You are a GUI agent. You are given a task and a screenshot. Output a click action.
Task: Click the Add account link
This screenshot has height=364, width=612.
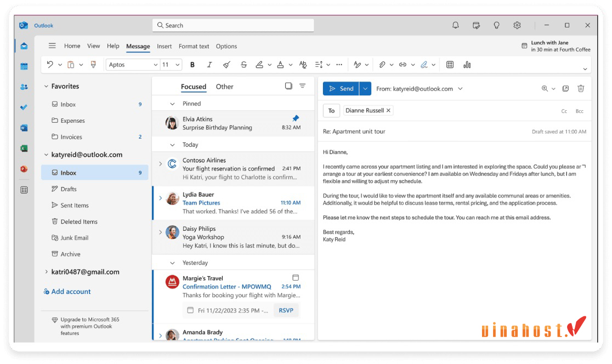coord(67,292)
